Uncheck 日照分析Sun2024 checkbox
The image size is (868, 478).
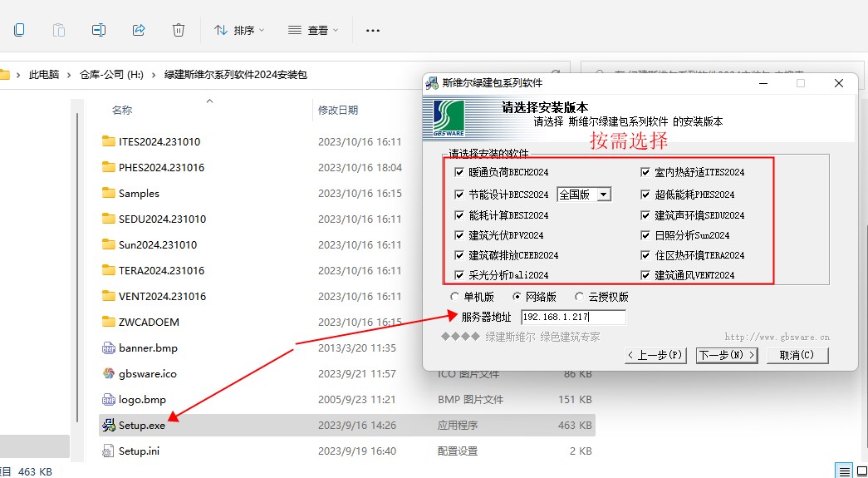[x=645, y=235]
